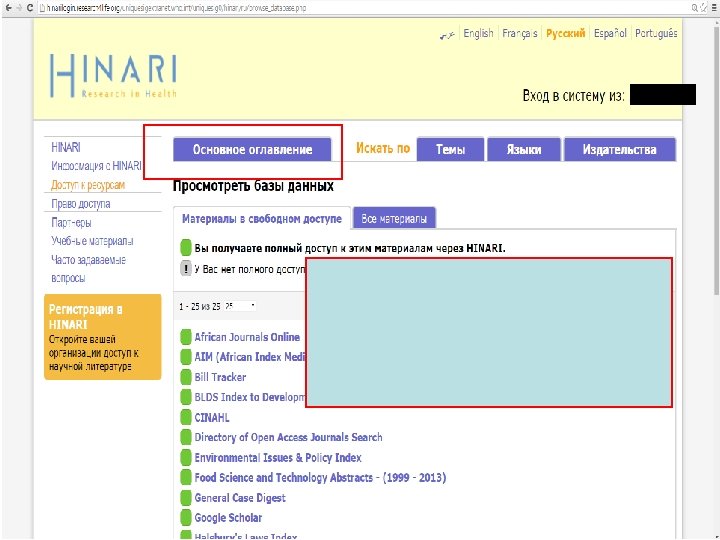Open the browser menu icon
This screenshot has height=540, width=720.
coord(714,8)
